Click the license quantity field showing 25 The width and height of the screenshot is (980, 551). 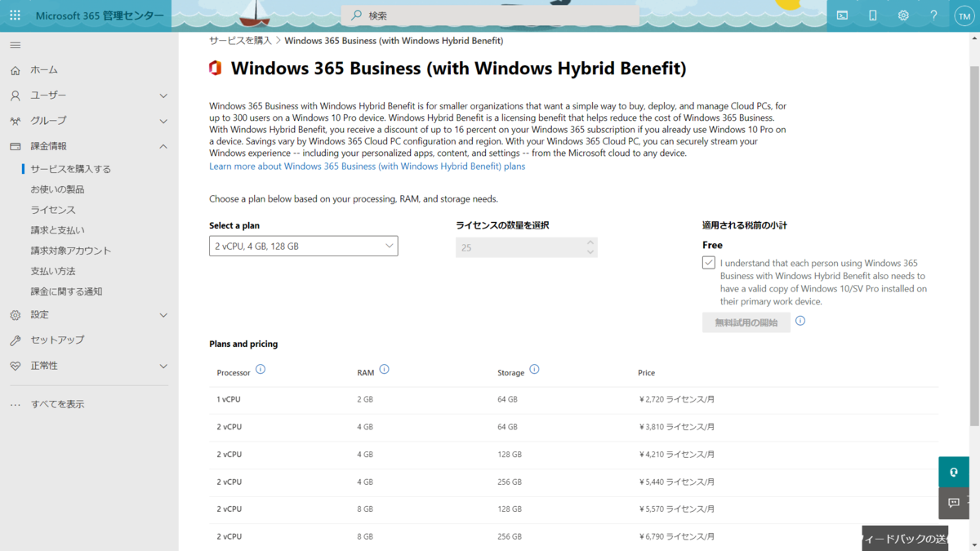click(527, 247)
